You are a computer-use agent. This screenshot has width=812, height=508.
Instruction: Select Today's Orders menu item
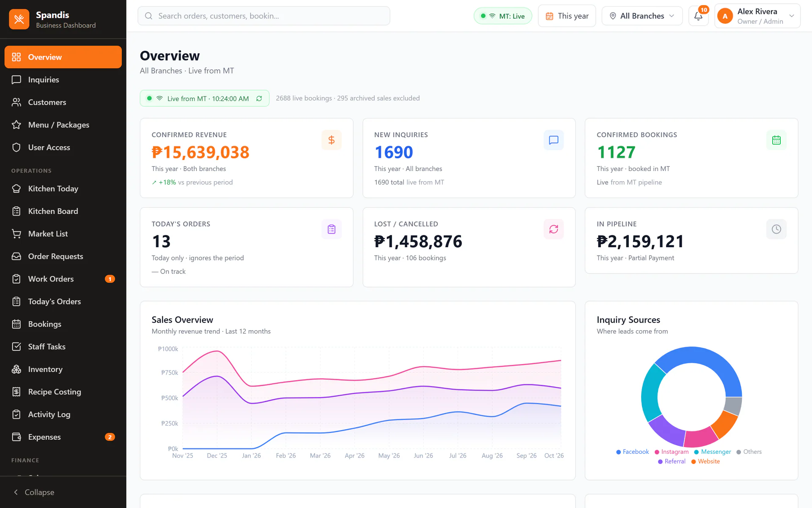click(x=63, y=301)
